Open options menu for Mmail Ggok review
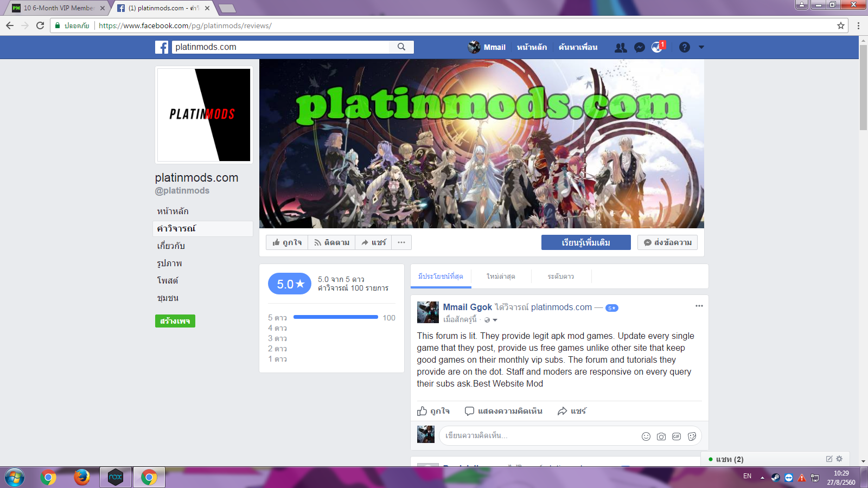The height and width of the screenshot is (488, 868). [x=699, y=306]
